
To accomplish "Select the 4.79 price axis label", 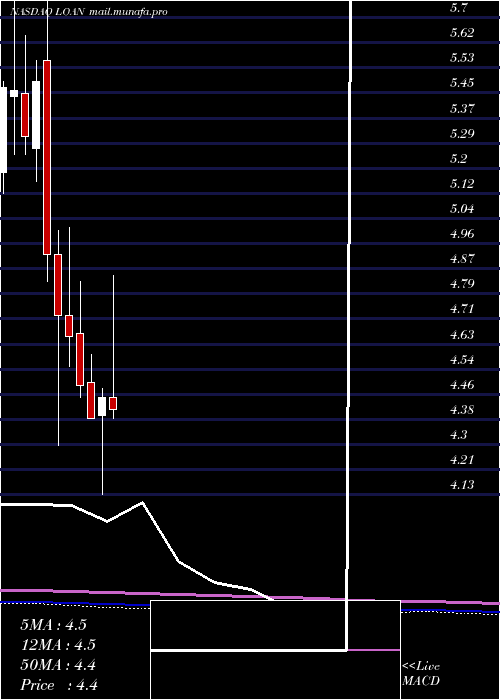I will tap(462, 283).
